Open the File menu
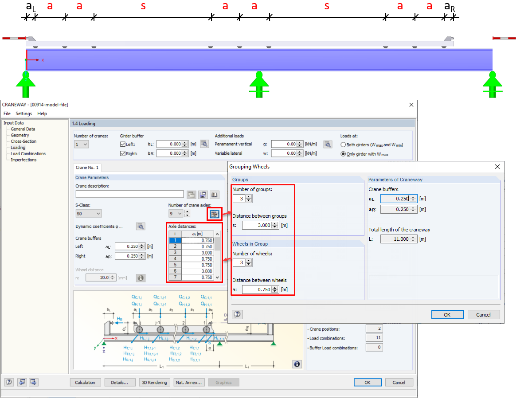532x399 pixels. tap(7, 113)
